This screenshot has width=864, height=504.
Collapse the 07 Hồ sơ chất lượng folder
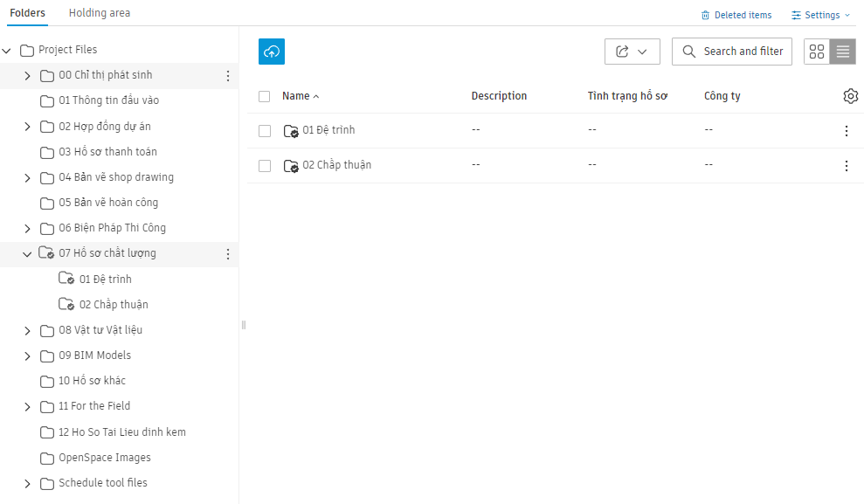27,254
